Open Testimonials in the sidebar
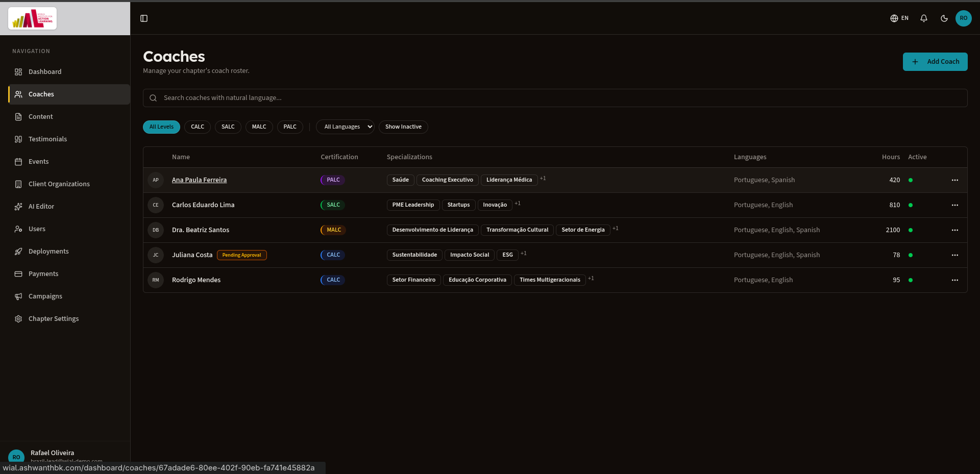Viewport: 980px width, 474px height. coord(69,139)
